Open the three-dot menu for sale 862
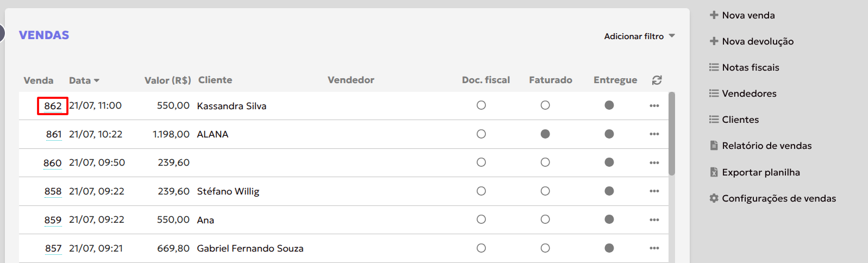This screenshot has width=868, height=263. [654, 106]
